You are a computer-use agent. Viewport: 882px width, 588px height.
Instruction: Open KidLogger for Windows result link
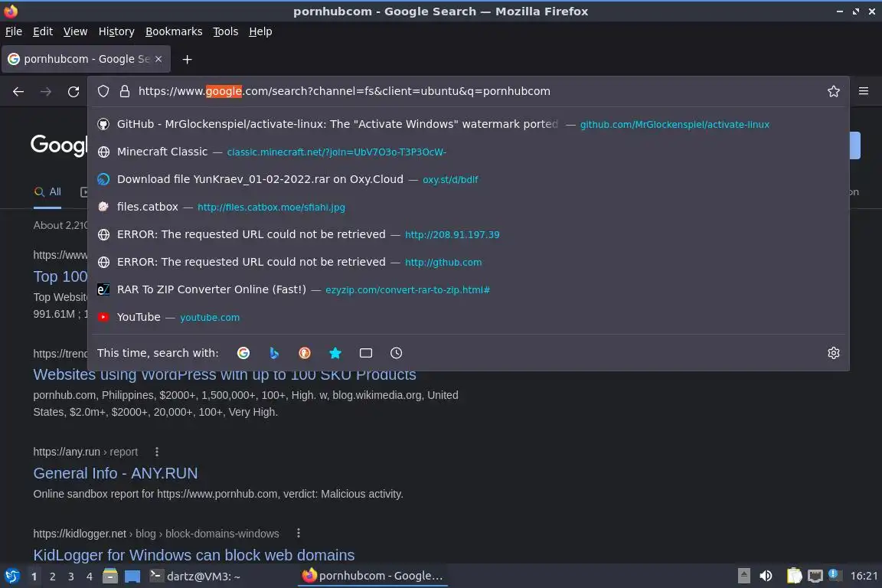click(194, 555)
